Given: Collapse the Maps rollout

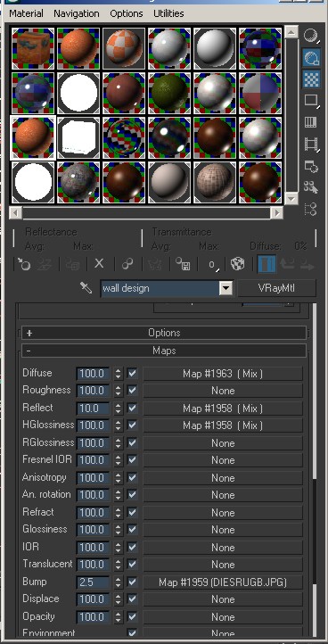Looking at the screenshot, I should click(x=164, y=351).
